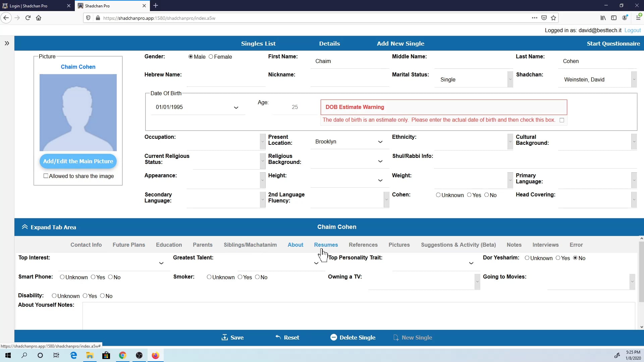Click the Reset undo arrow icon
The width and height of the screenshot is (644, 362).
tap(278, 337)
